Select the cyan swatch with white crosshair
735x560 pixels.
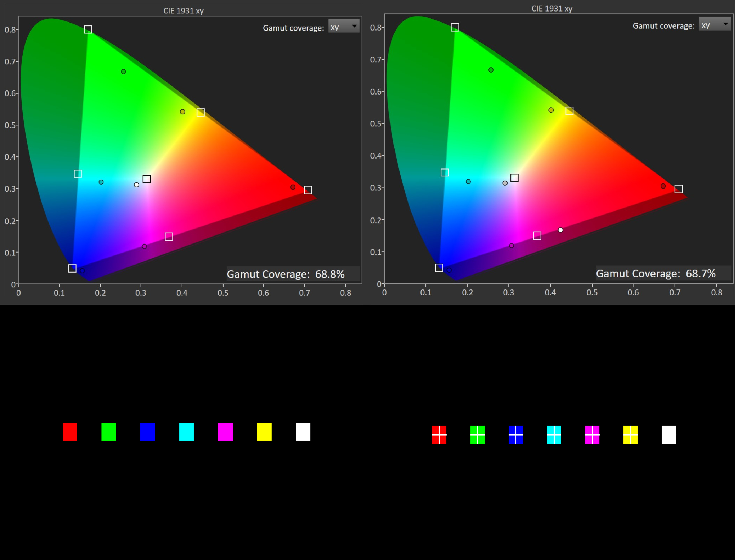[554, 435]
